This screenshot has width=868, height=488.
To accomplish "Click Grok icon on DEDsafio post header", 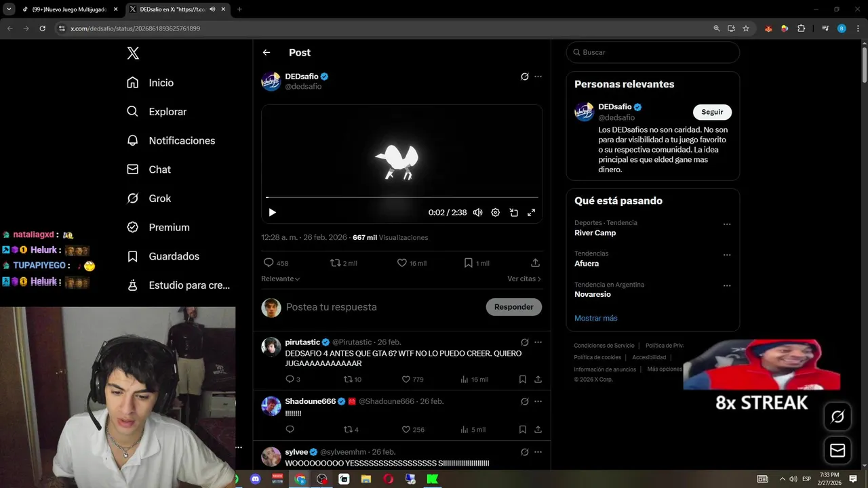I will click(x=524, y=77).
